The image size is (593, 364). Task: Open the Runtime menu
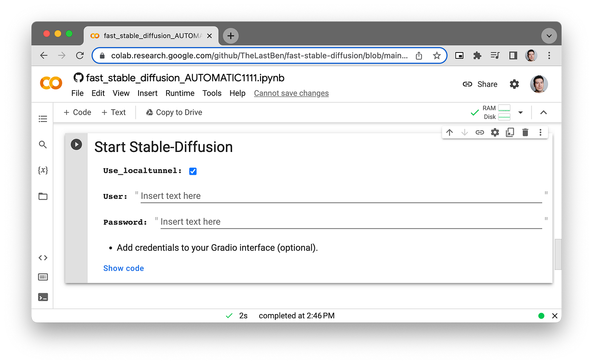(180, 93)
